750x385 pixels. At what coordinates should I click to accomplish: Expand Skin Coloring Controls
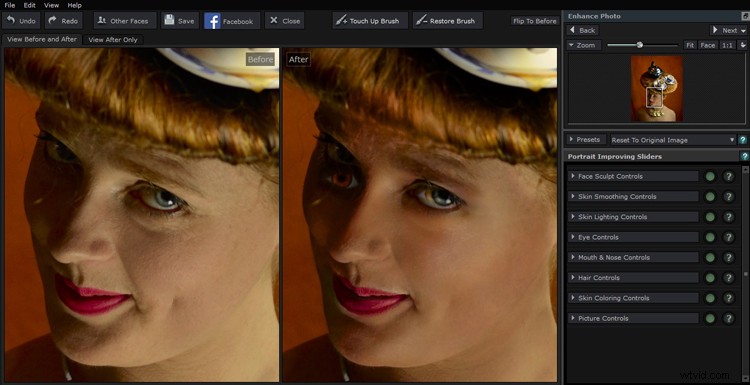(633, 298)
